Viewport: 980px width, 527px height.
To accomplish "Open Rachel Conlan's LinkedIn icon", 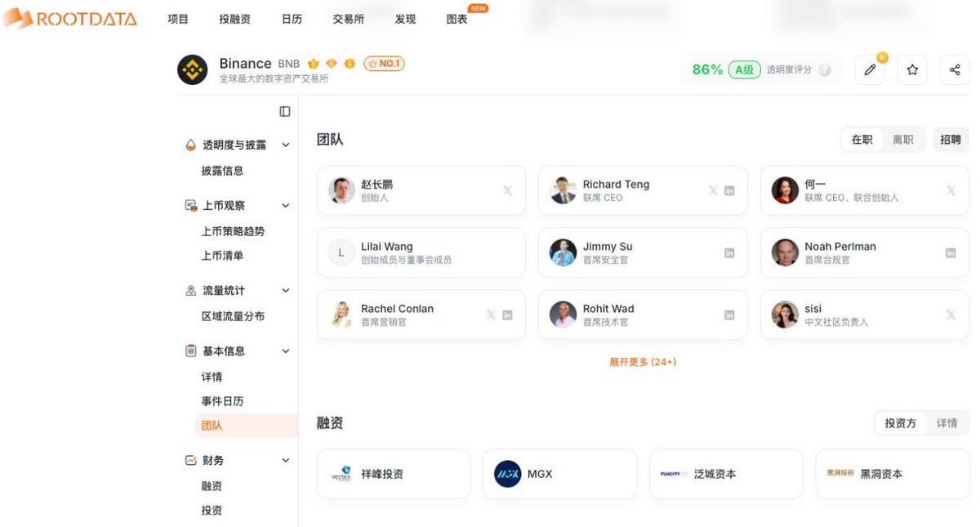I will (x=507, y=315).
